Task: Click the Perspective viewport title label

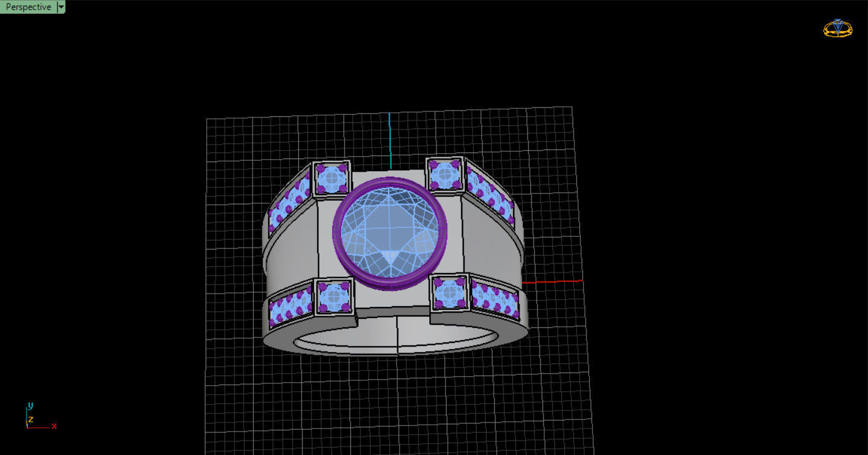Action: pos(28,7)
